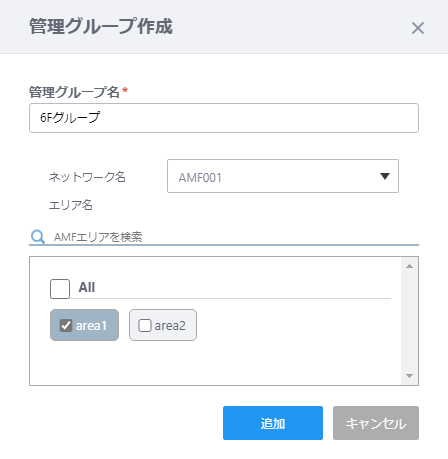Check the area2 checkbox
This screenshot has height=459, width=448.
[x=145, y=325]
